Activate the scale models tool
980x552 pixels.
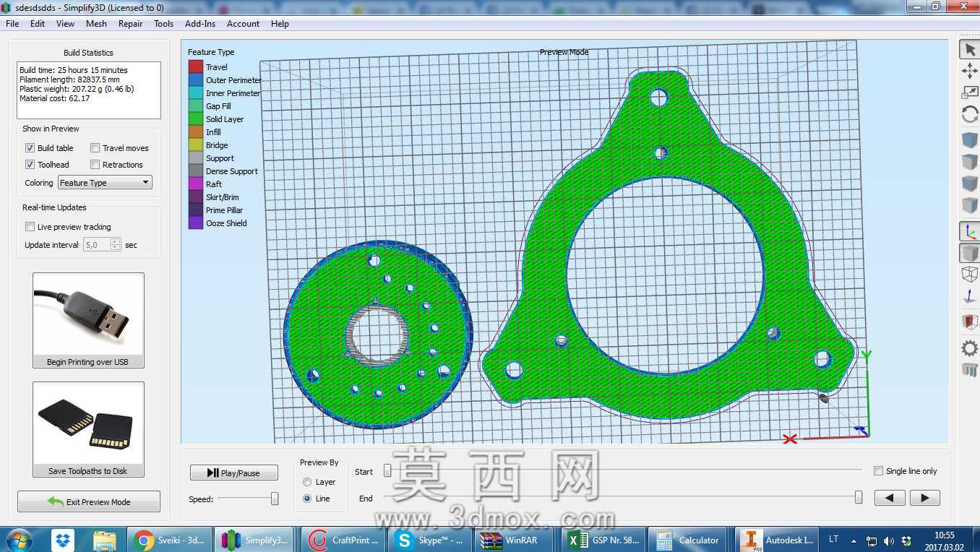pyautogui.click(x=970, y=92)
